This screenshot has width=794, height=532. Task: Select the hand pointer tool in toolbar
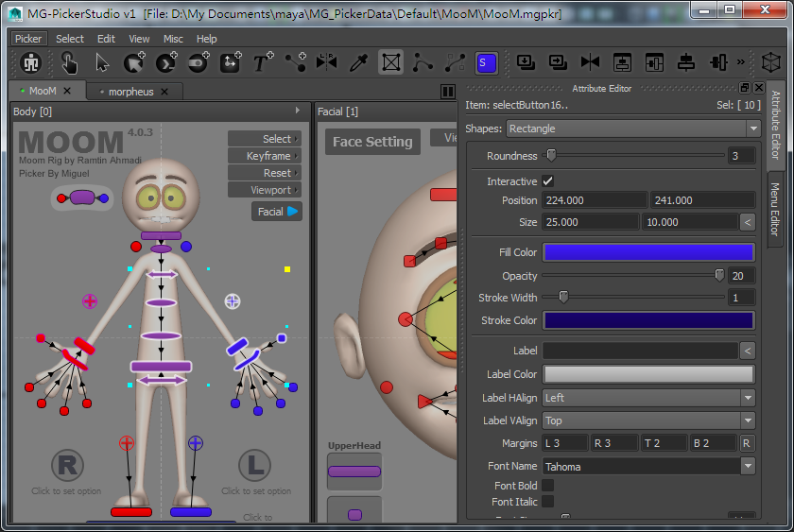coord(69,63)
